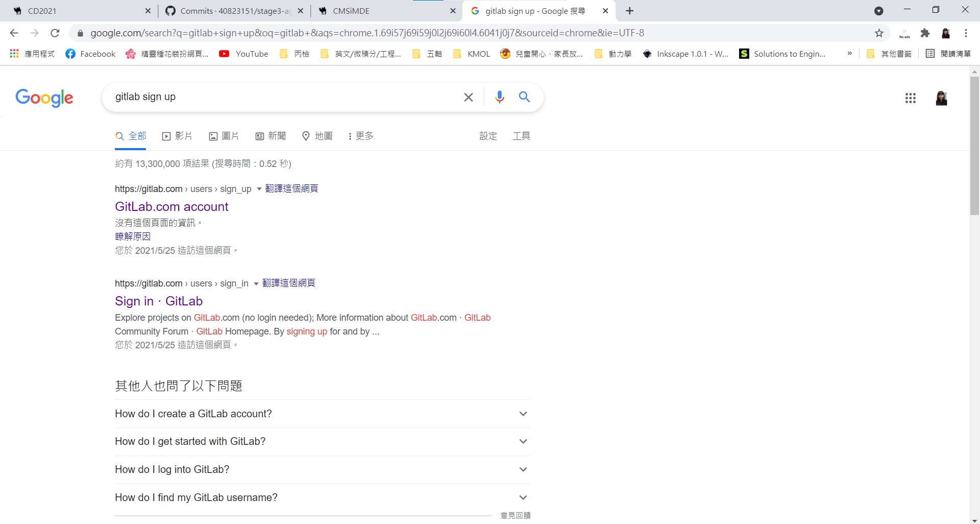Open the GitLab.com account result
Viewport: 980px width, 524px height.
(171, 207)
